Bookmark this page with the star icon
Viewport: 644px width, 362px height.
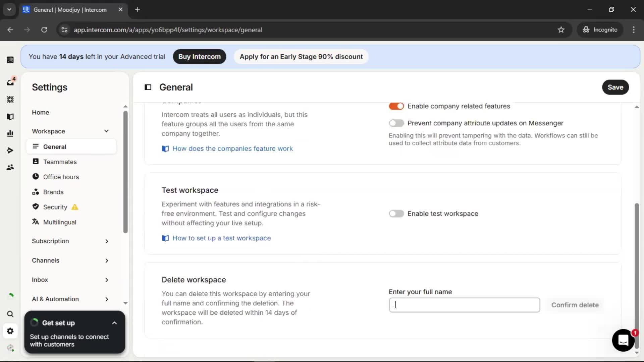[561, 30]
